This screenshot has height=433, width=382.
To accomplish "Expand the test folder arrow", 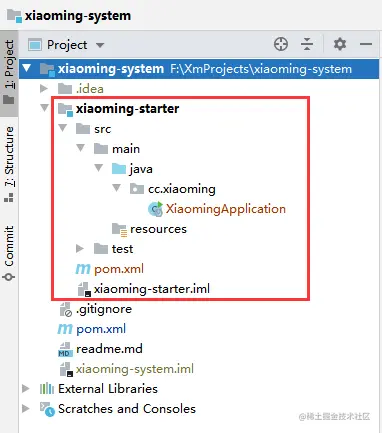I will tap(80, 249).
